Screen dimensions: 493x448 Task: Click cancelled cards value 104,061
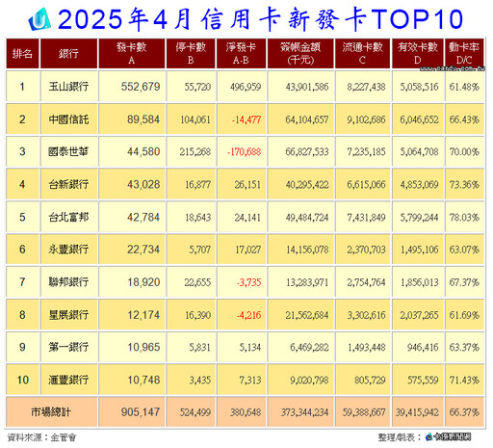(195, 119)
